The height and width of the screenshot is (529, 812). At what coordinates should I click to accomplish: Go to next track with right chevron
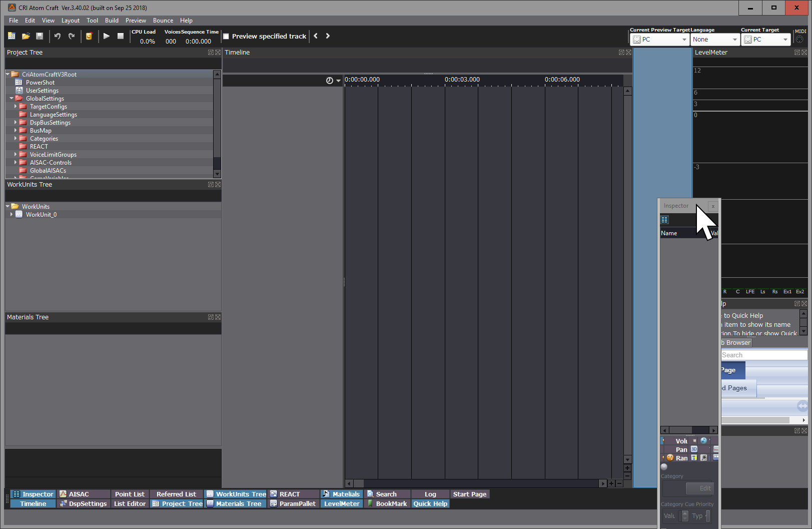(328, 36)
